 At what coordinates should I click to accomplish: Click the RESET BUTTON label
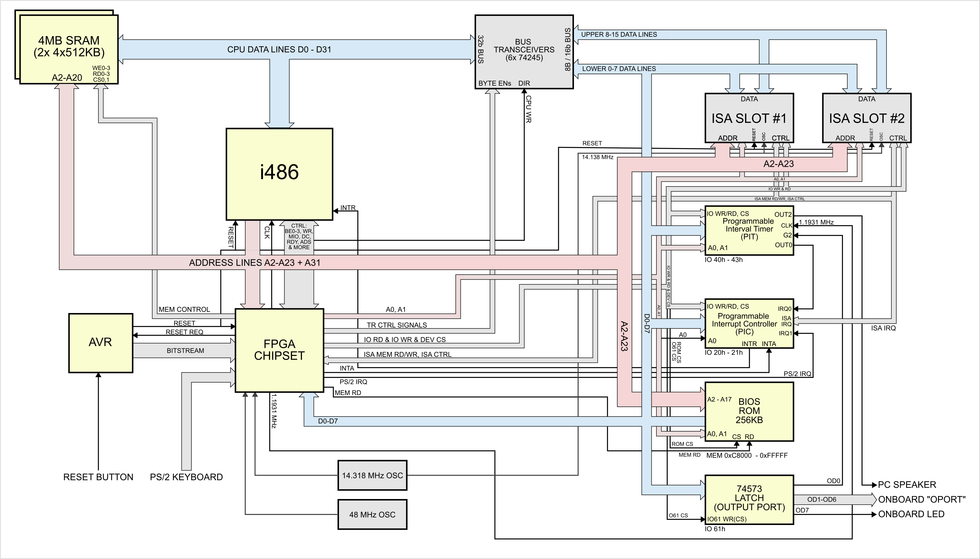click(x=98, y=477)
